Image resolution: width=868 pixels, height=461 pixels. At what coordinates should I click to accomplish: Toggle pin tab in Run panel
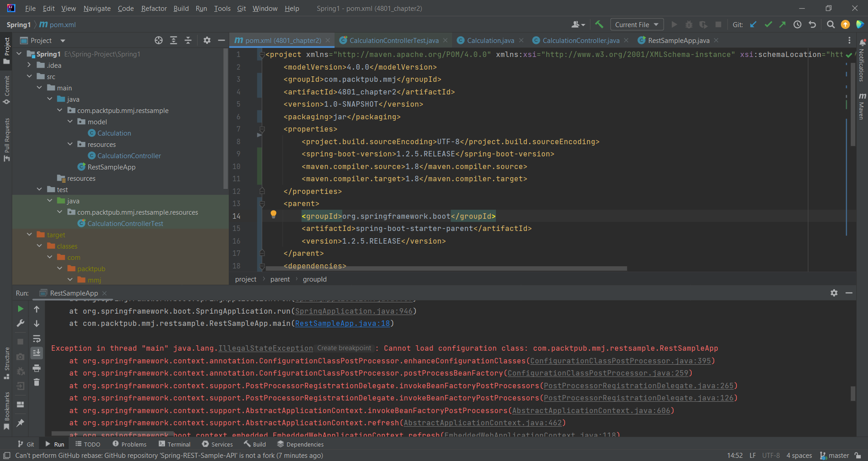tap(20, 423)
